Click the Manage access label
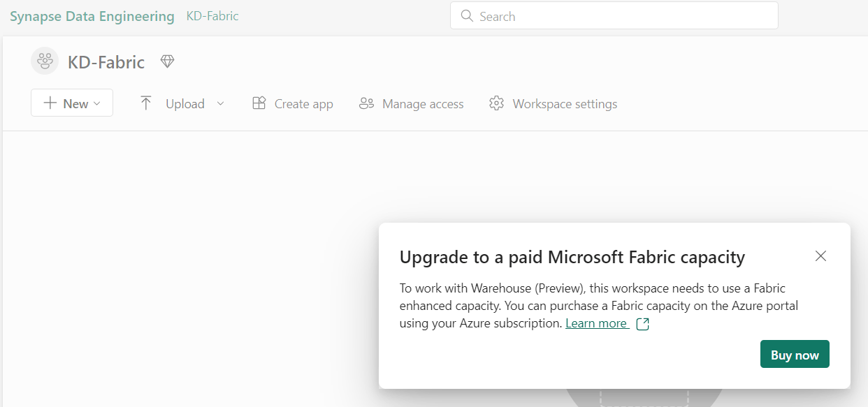The image size is (868, 407). pyautogui.click(x=423, y=104)
